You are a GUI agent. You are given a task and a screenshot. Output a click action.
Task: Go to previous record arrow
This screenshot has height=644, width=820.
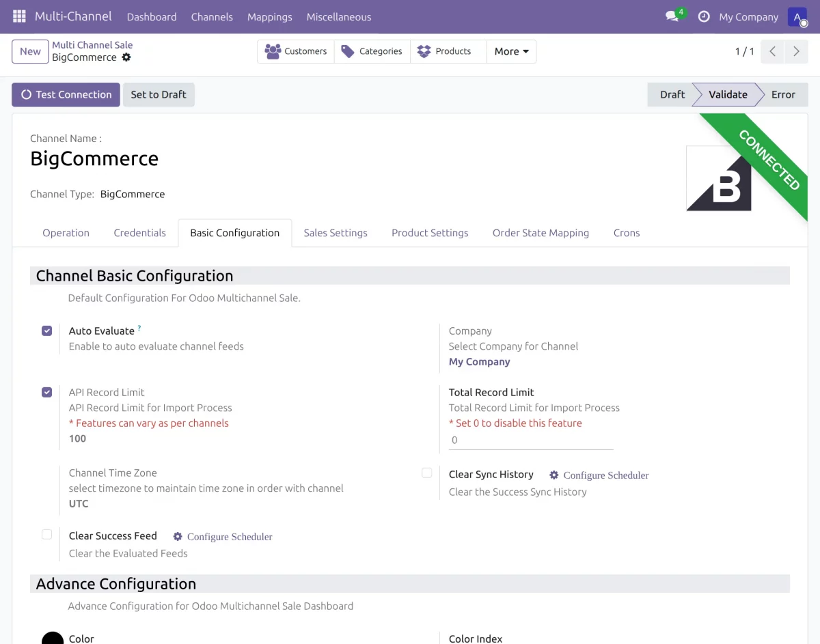pos(772,51)
